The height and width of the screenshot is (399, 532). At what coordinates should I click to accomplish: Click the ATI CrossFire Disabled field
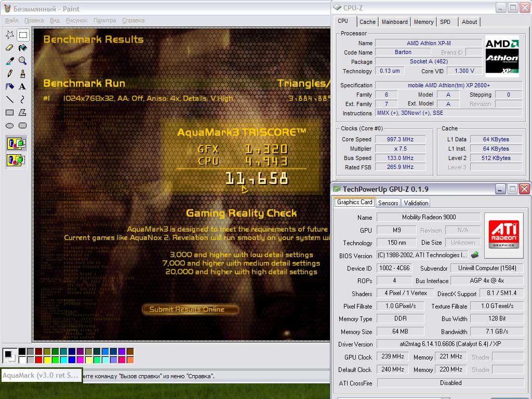[450, 383]
